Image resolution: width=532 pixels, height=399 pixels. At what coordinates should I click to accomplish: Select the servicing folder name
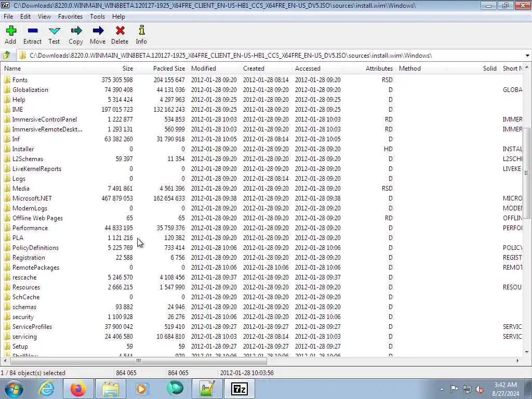pyautogui.click(x=24, y=337)
